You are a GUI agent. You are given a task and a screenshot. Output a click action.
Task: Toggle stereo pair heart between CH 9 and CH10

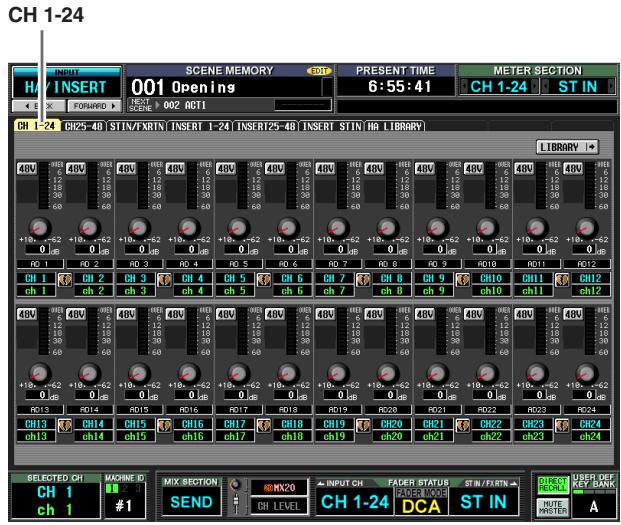click(x=462, y=280)
